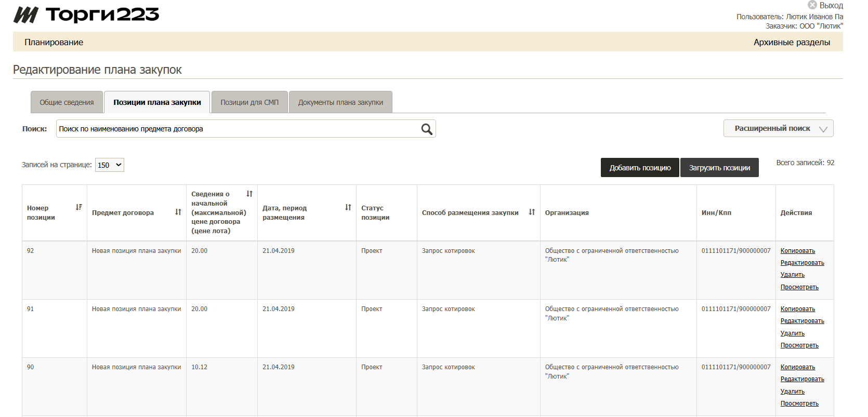
Task: Click the Торги223 logo
Action: coord(86,15)
